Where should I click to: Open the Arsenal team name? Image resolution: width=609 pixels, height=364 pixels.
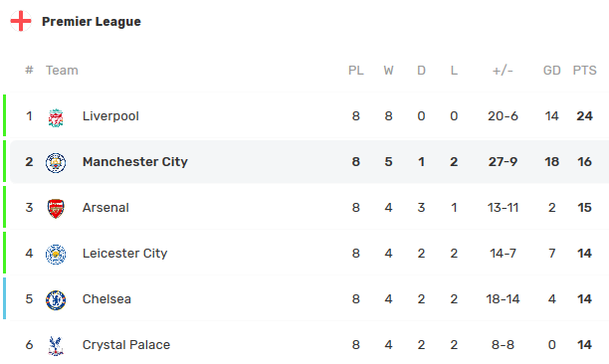click(x=105, y=208)
